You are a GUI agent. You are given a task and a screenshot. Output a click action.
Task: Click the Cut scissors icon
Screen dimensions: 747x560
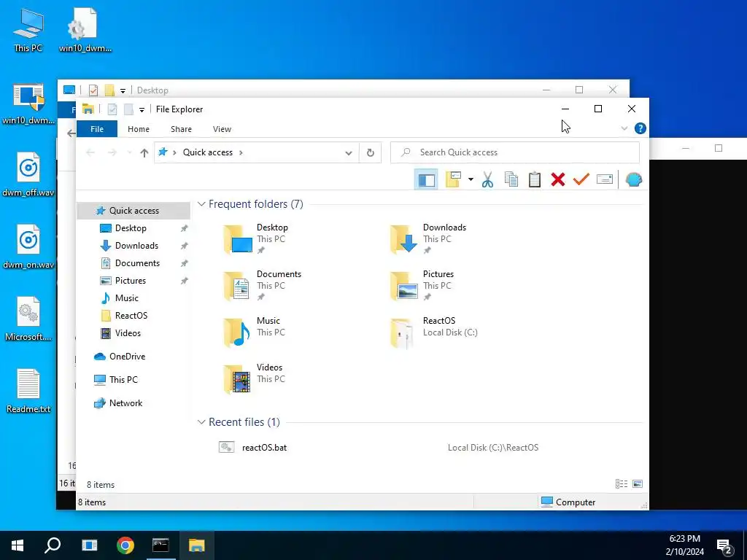click(x=487, y=179)
